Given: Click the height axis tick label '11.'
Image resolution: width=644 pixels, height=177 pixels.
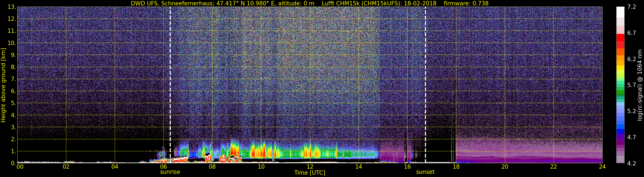Looking at the screenshot, I should 12,31.
